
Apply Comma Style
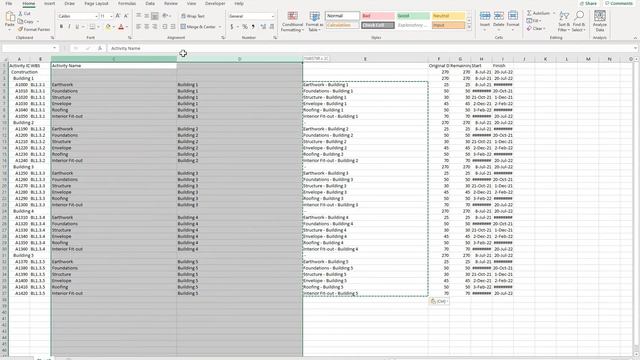coord(253,27)
